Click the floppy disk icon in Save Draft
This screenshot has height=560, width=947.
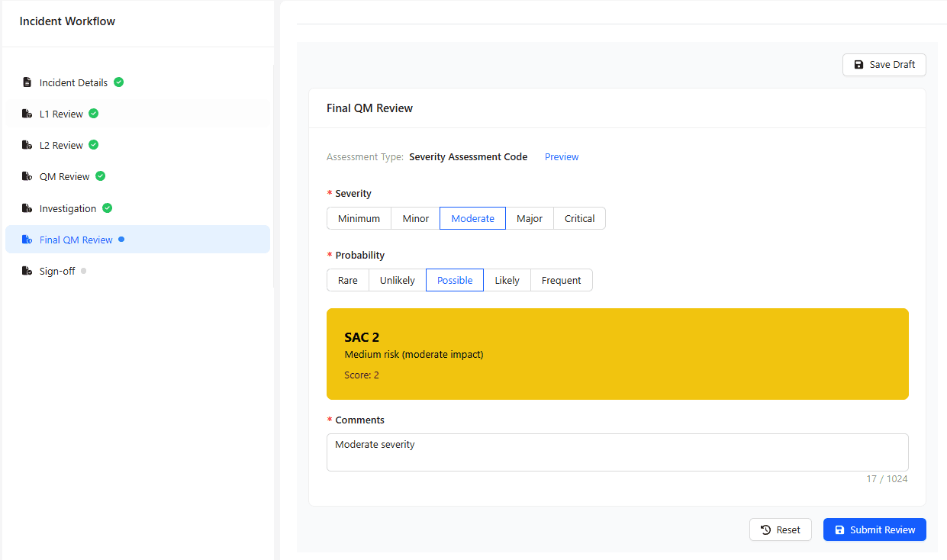(858, 65)
